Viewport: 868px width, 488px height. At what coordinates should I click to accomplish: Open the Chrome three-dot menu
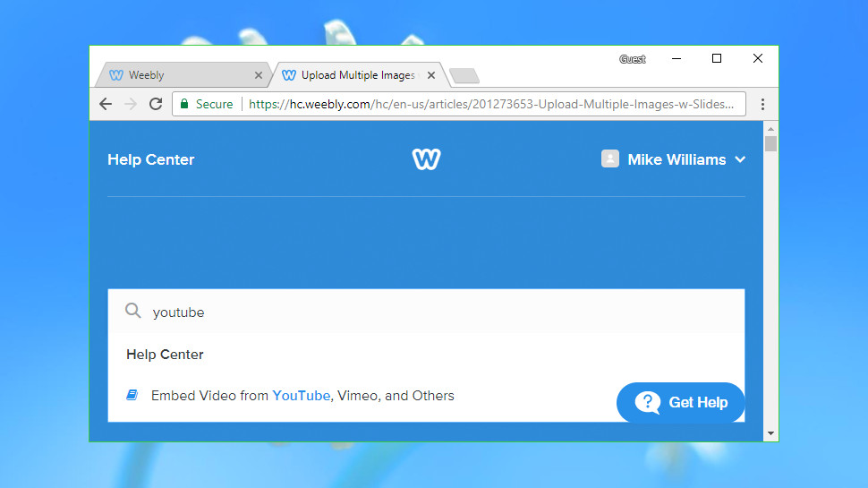762,104
